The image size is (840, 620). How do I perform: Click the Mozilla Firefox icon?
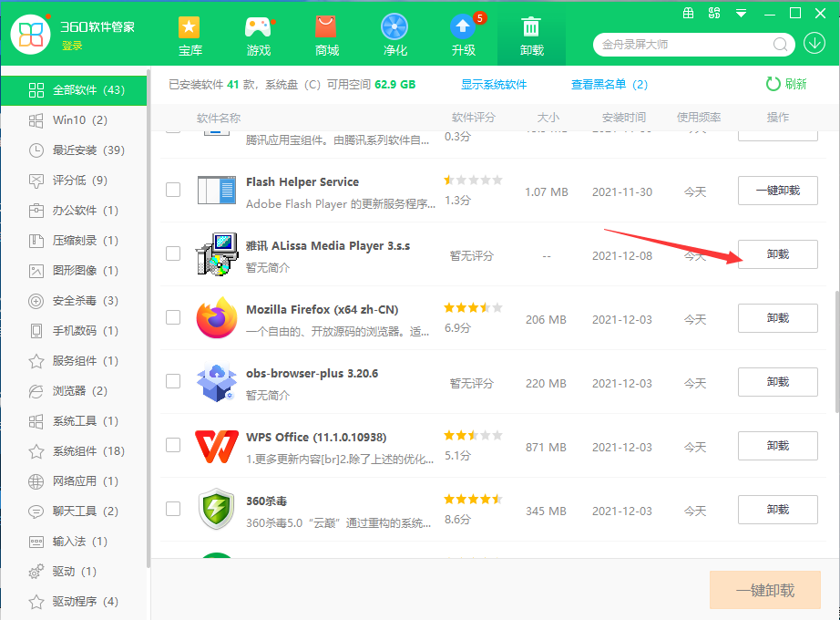pyautogui.click(x=217, y=317)
